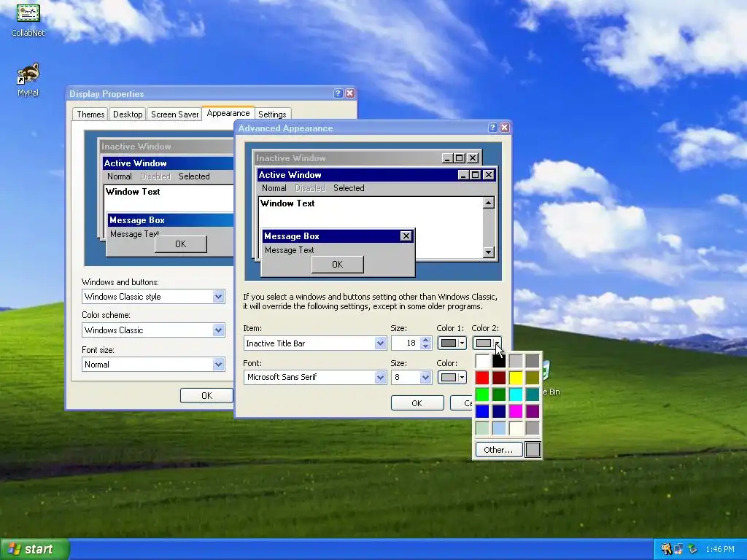The width and height of the screenshot is (747, 560).
Task: Click the help button in Advanced Appearance title bar
Action: click(493, 128)
